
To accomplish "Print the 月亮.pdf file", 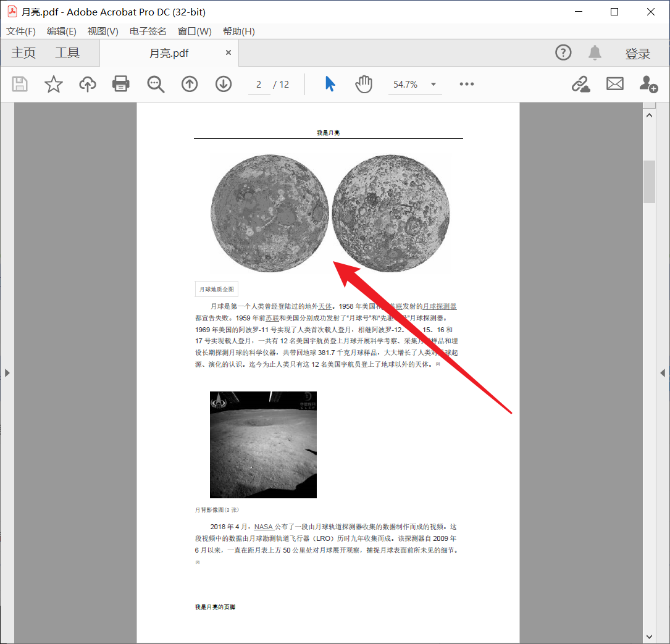I will pyautogui.click(x=120, y=84).
